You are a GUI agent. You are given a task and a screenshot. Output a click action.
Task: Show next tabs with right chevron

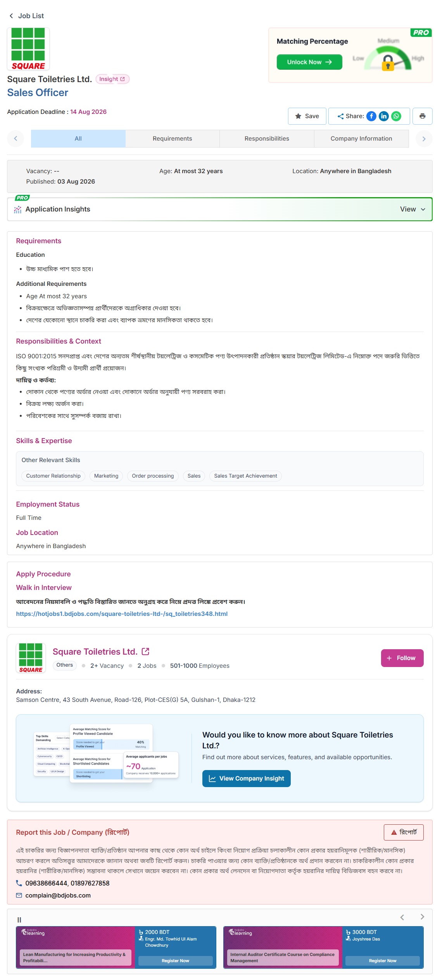click(424, 139)
